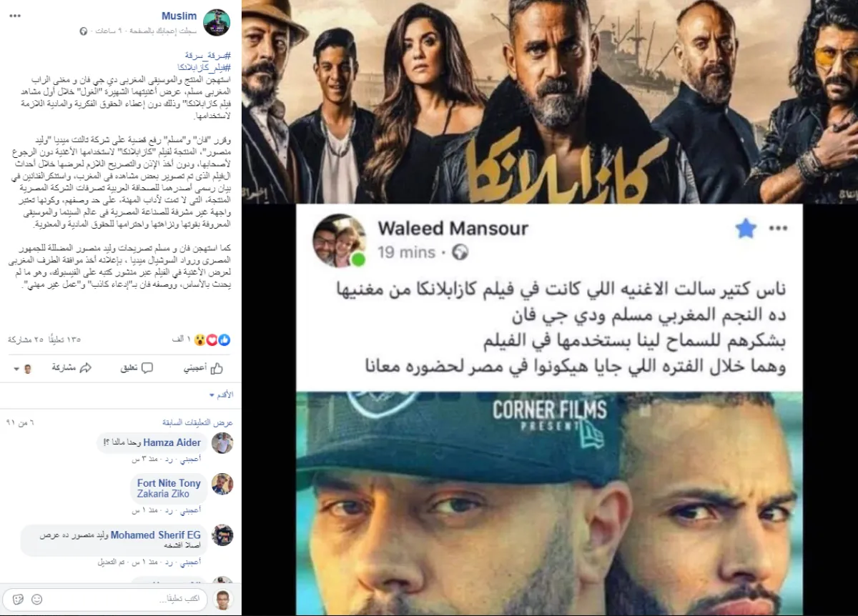Open the Muslim page name link
This screenshot has width=858, height=616.
tap(179, 16)
